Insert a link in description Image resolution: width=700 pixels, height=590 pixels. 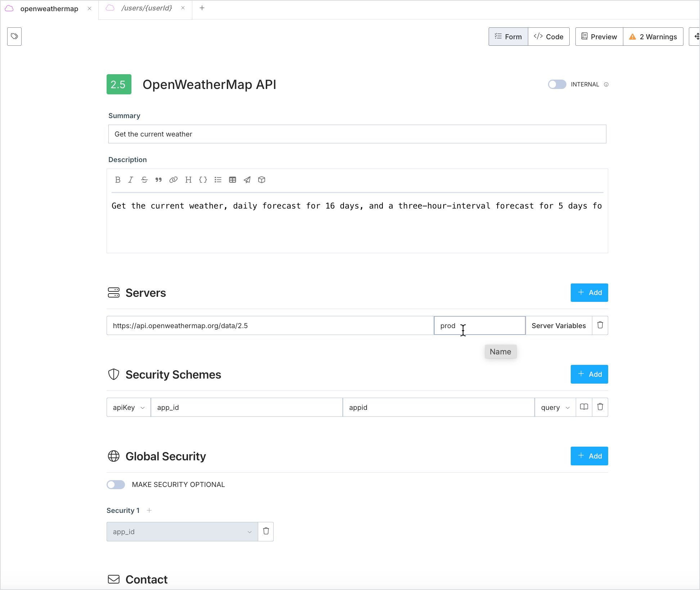pos(173,180)
